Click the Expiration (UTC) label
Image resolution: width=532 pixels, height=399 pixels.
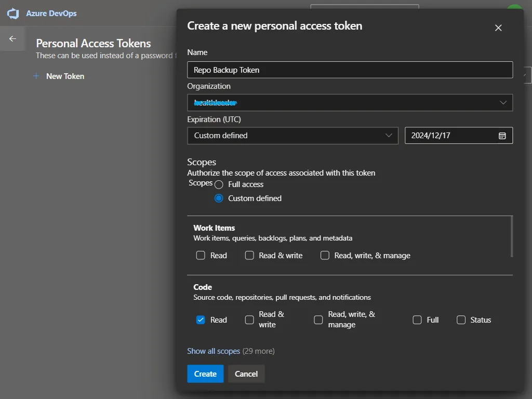pos(214,119)
